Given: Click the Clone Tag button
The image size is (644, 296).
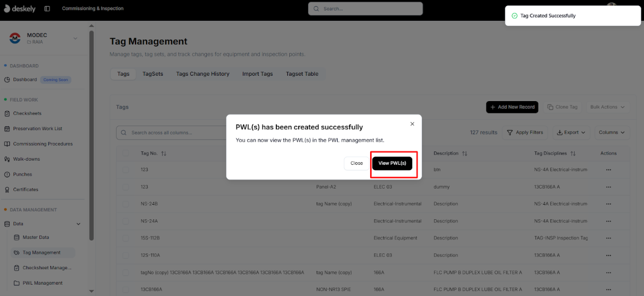Looking at the screenshot, I should (x=563, y=107).
